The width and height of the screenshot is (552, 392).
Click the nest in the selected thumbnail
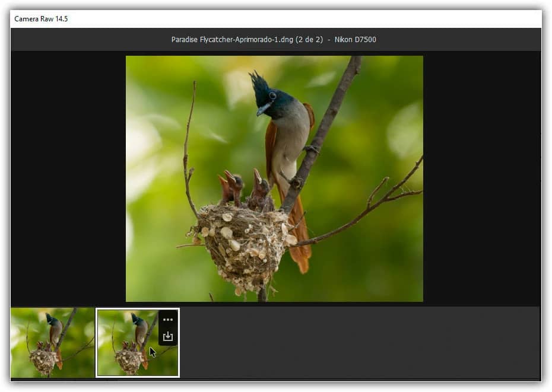pos(129,360)
